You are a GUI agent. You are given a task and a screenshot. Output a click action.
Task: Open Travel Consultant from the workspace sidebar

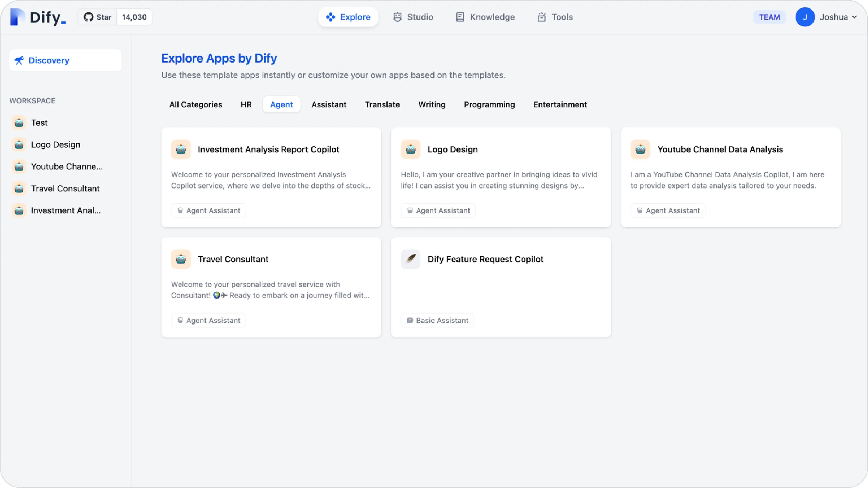[65, 188]
